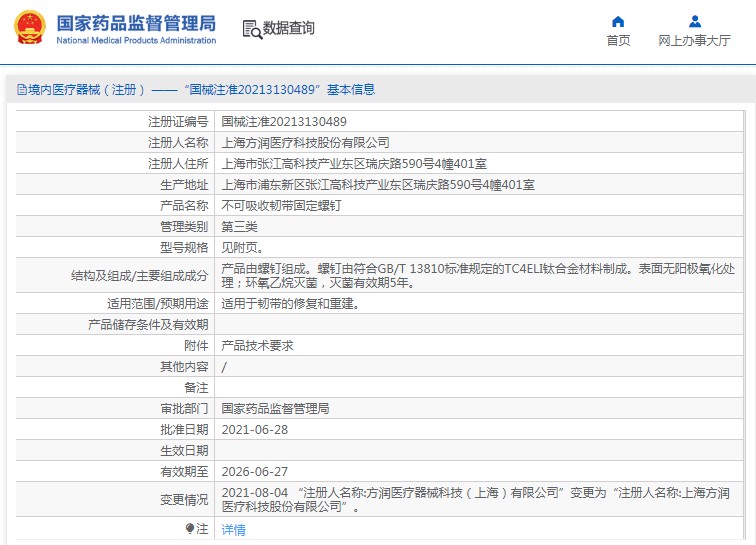The width and height of the screenshot is (756, 545).
Task: Click the 生产地址 production address value
Action: (378, 185)
